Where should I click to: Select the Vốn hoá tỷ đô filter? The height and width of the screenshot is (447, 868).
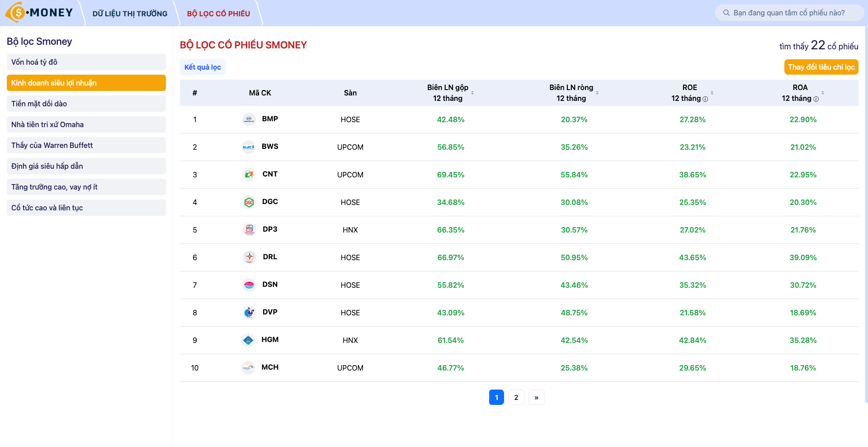coord(86,62)
